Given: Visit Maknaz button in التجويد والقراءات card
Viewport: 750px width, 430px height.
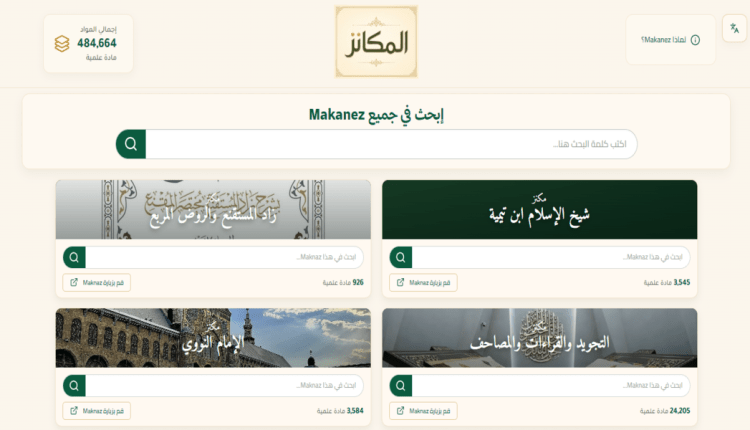Looking at the screenshot, I should [x=423, y=411].
